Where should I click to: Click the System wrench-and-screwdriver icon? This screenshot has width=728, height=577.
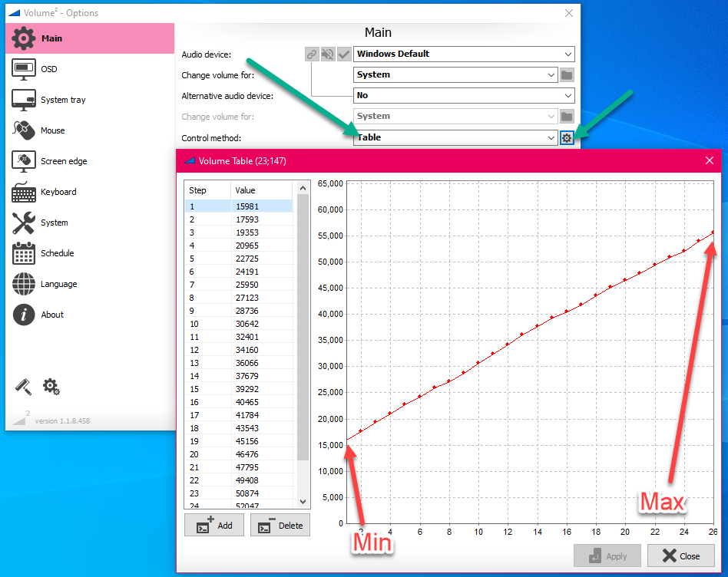pyautogui.click(x=23, y=223)
